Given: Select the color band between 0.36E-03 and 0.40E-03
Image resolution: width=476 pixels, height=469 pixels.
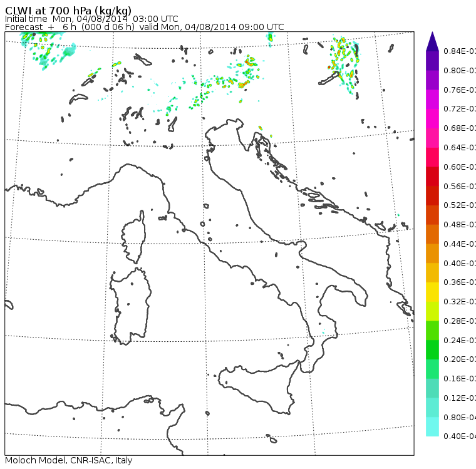Looking at the screenshot, I should click(x=432, y=272).
